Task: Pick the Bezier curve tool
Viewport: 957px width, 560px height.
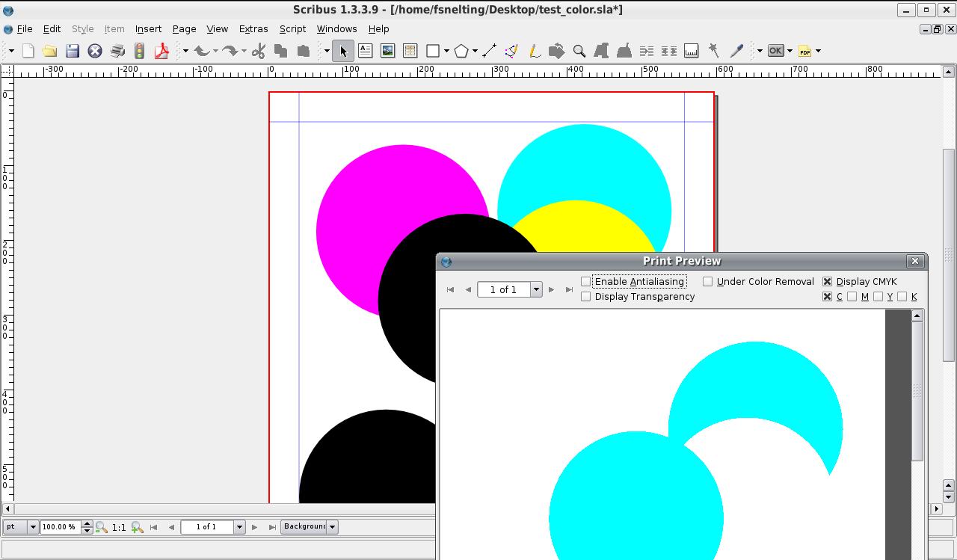Action: pos(511,51)
